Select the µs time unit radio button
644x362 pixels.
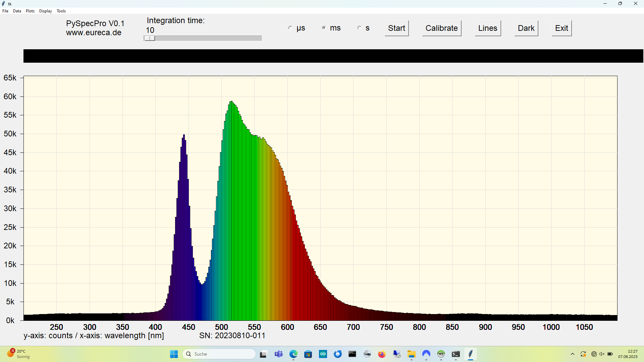[290, 28]
